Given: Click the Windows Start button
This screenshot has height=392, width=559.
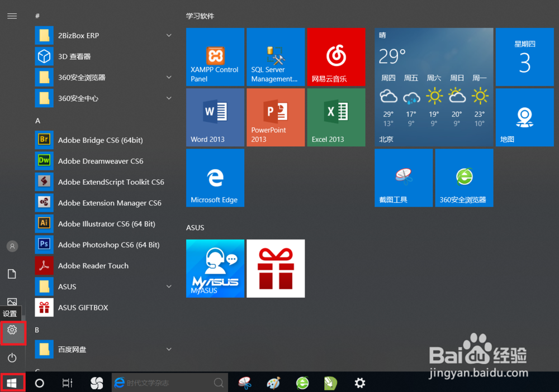Looking at the screenshot, I should (x=12, y=383).
